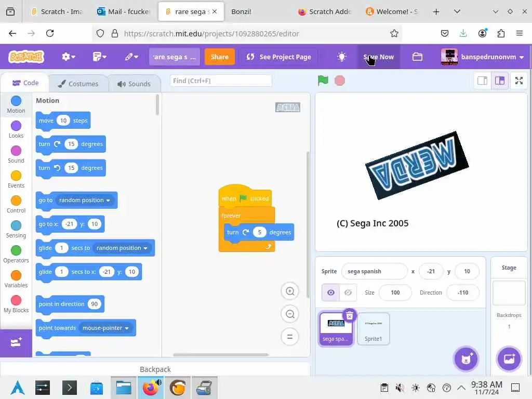Viewport: 532px width, 399px height.
Task: Open Firefox from the taskbar
Action: [151, 388]
